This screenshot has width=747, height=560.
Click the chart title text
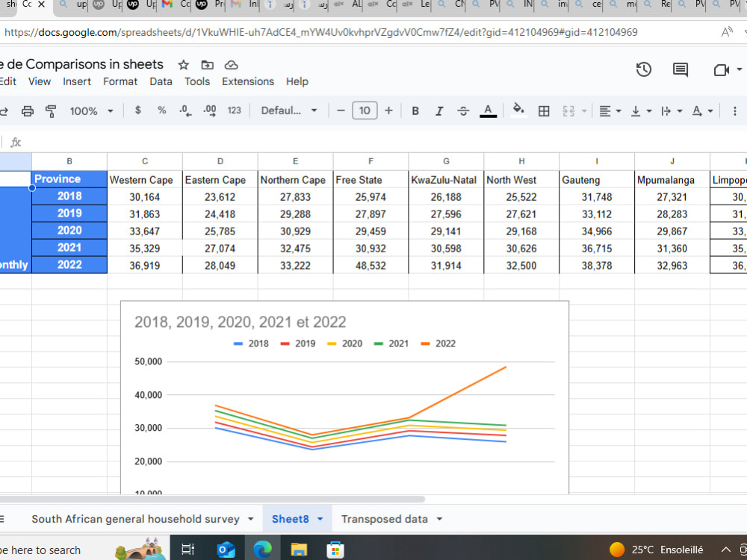tap(240, 322)
